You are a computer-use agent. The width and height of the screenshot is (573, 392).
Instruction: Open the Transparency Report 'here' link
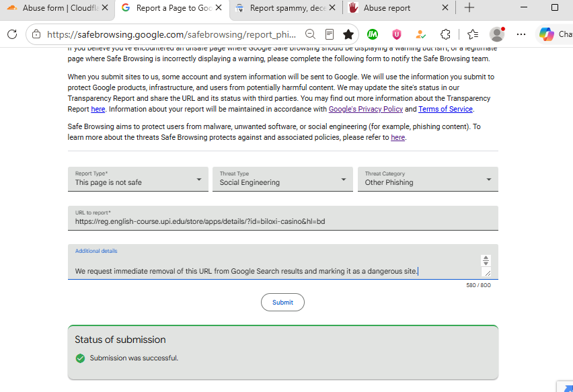pyautogui.click(x=98, y=109)
